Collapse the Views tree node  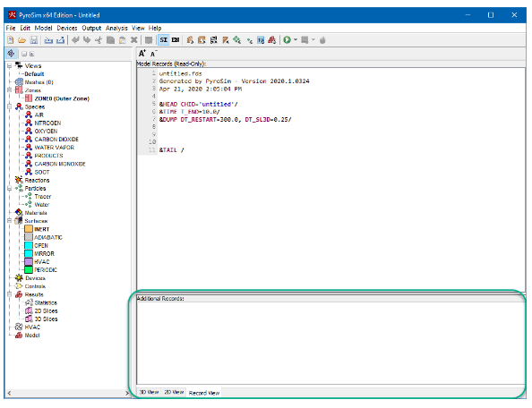[10, 65]
